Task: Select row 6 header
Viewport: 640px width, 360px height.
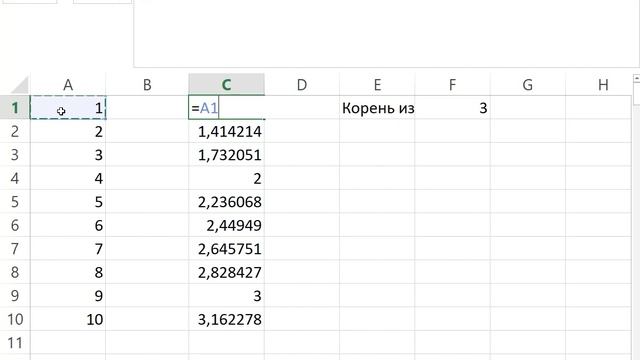Action: 15,225
